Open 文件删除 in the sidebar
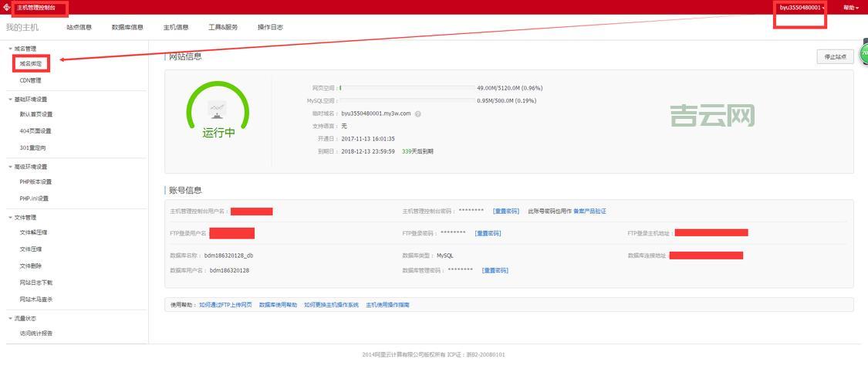The image size is (868, 386). pos(30,266)
